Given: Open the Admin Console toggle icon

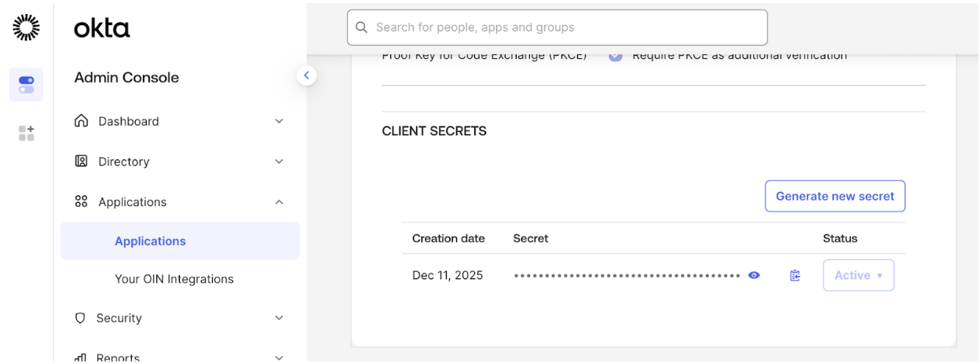Looking at the screenshot, I should point(26,84).
